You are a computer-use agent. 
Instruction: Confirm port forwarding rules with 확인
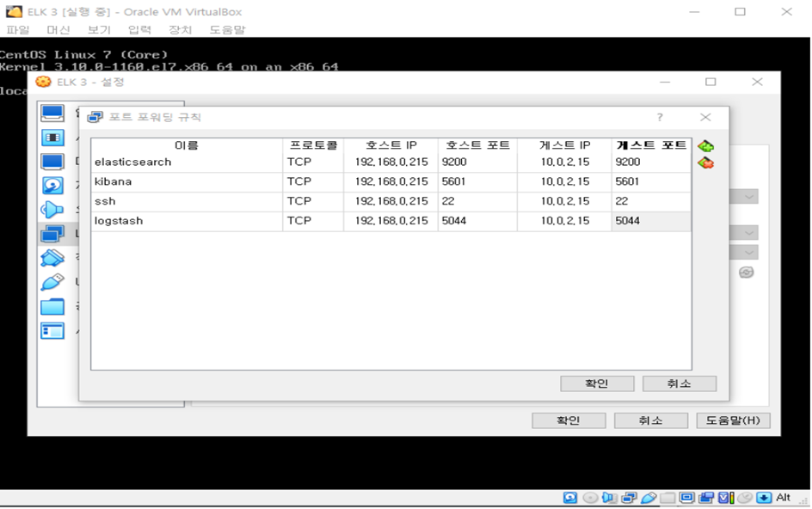click(597, 383)
